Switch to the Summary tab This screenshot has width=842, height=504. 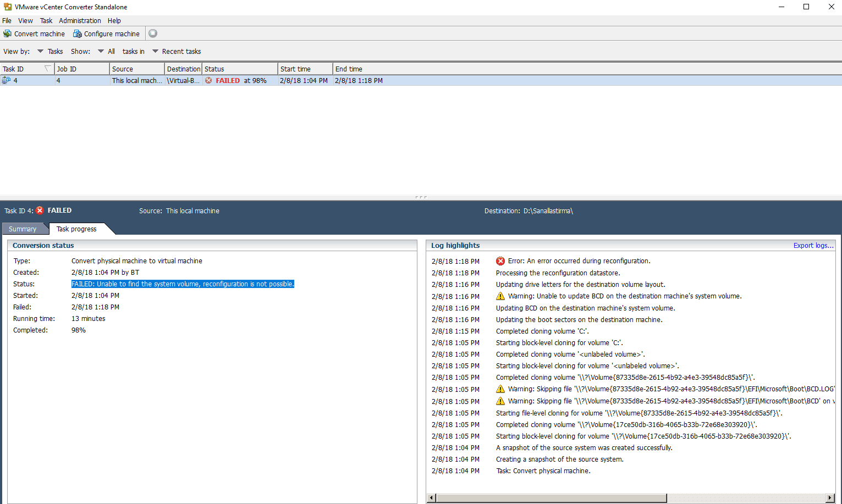click(23, 229)
